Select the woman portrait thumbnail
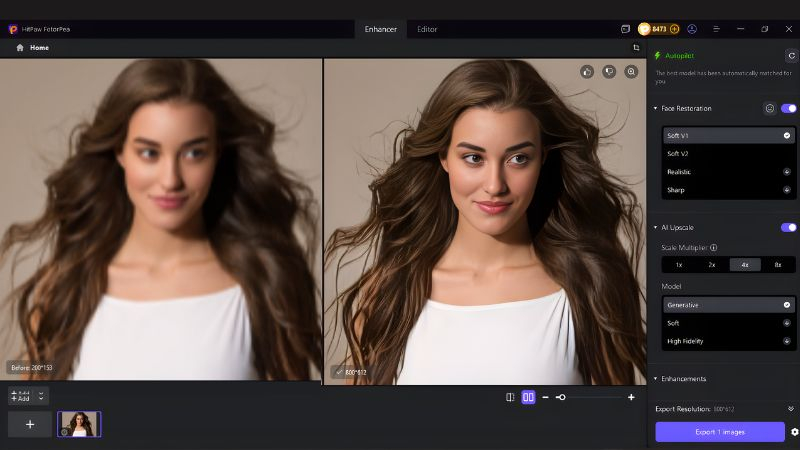 coord(79,424)
